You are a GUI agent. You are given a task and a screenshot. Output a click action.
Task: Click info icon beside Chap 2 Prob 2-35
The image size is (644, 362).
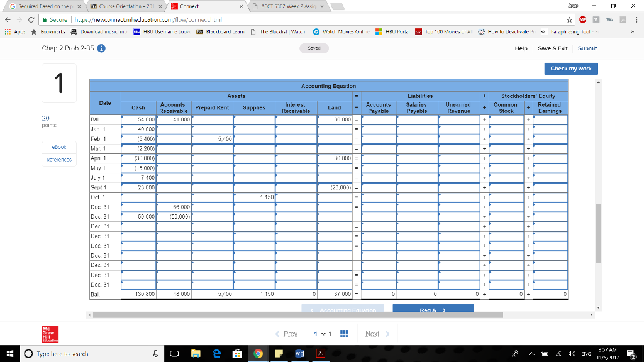[x=101, y=48]
